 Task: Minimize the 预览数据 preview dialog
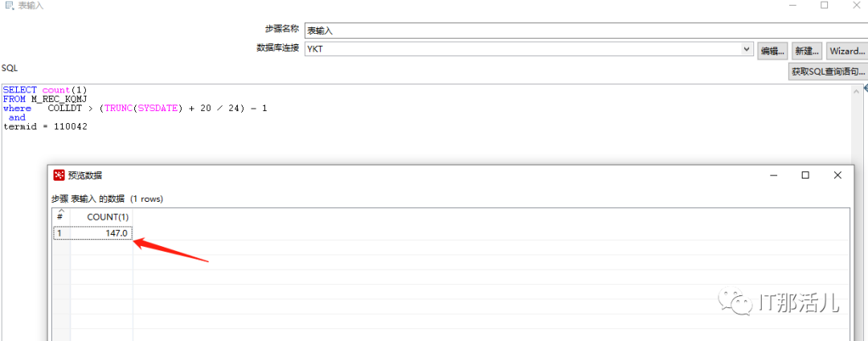773,175
